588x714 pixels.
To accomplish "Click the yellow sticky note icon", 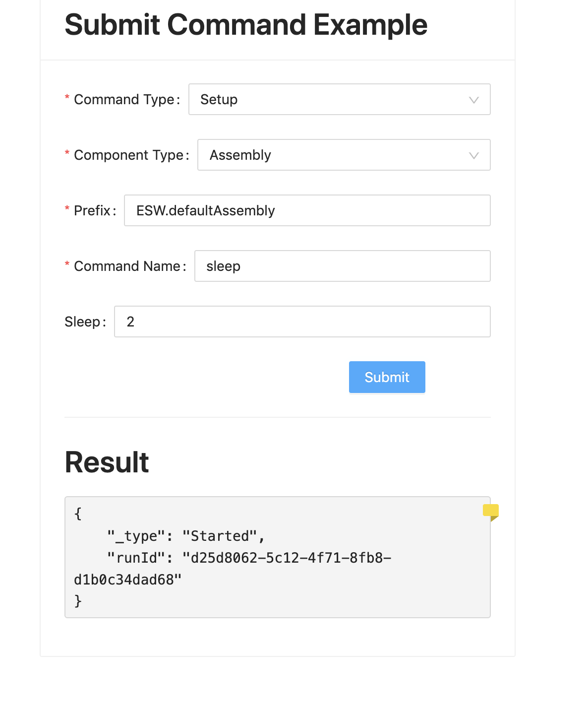I will [491, 513].
